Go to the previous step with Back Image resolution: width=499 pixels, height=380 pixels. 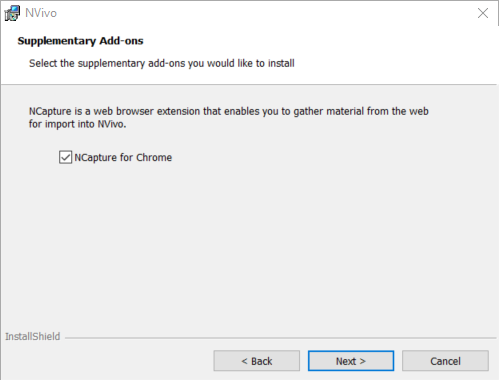pyautogui.click(x=257, y=361)
